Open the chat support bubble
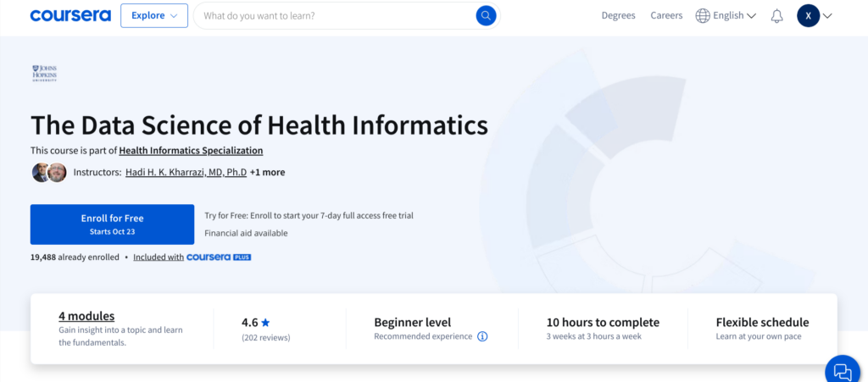868x382 pixels. click(843, 372)
